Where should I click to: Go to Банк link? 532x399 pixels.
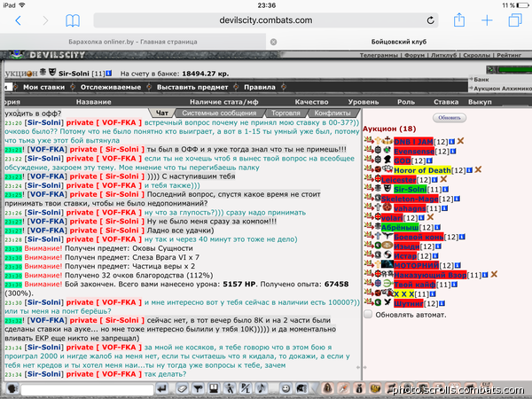tap(481, 80)
